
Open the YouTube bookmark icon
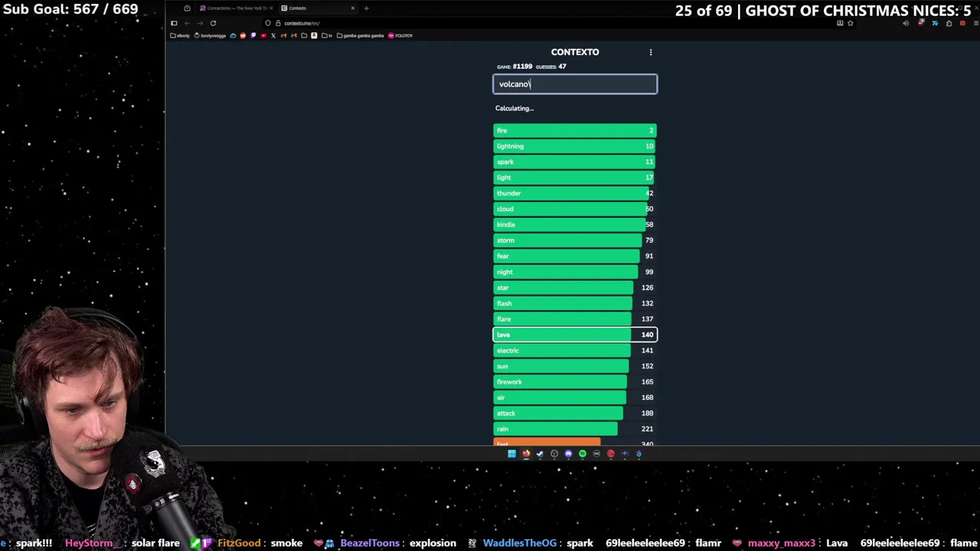[x=263, y=35]
